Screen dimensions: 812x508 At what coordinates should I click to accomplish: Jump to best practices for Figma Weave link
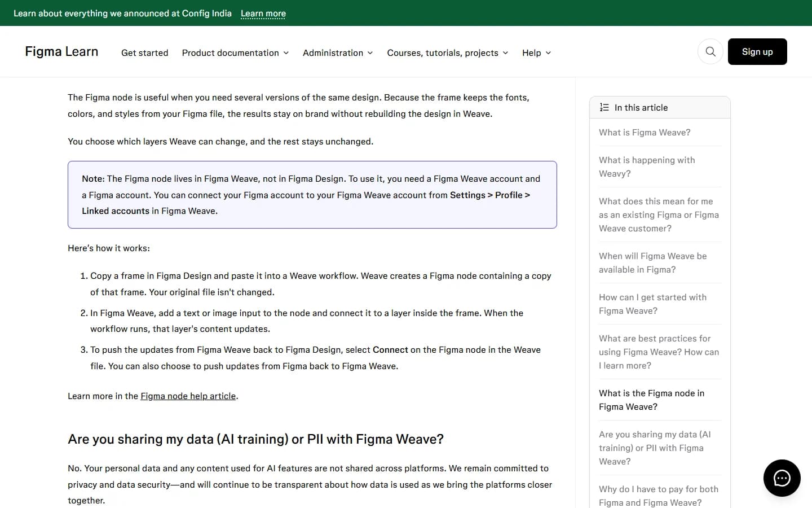(659, 352)
